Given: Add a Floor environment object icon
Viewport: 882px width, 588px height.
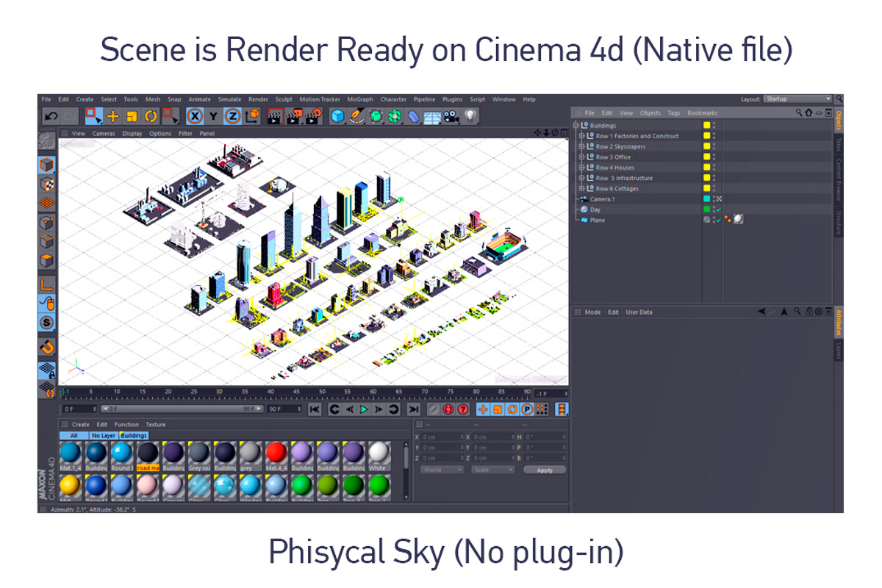Looking at the screenshot, I should click(432, 117).
